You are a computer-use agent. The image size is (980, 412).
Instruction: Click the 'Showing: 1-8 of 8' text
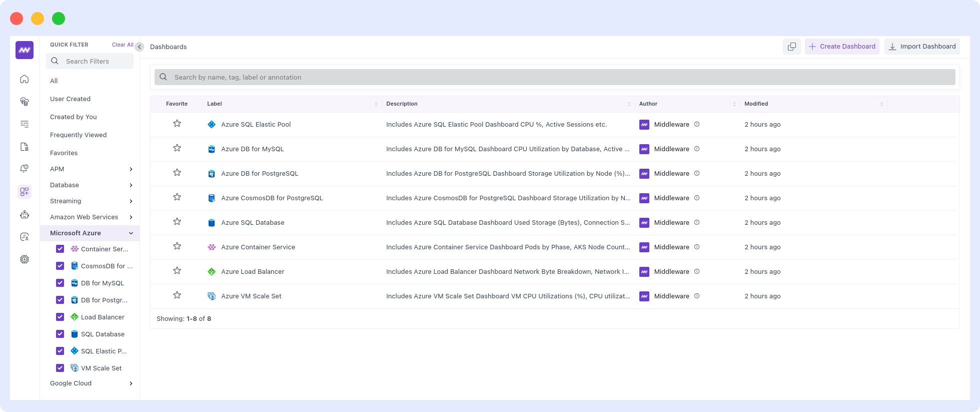click(184, 319)
